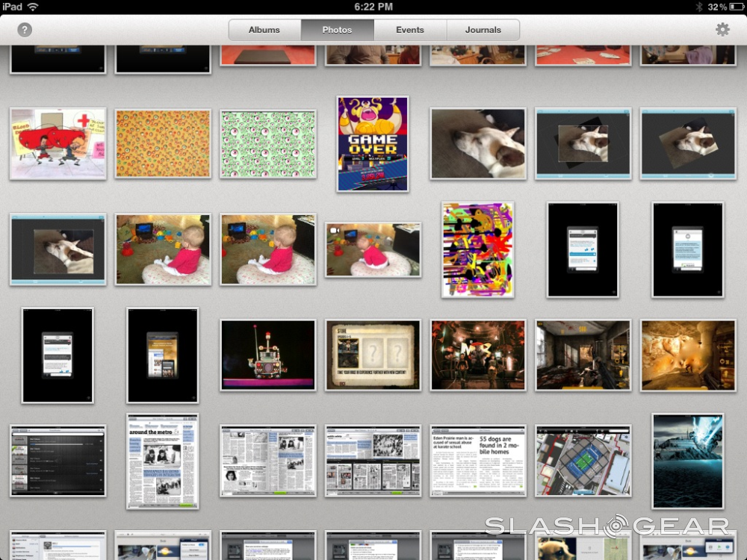The height and width of the screenshot is (560, 747).
Task: Open the robot toy photo thumbnail
Action: point(267,355)
